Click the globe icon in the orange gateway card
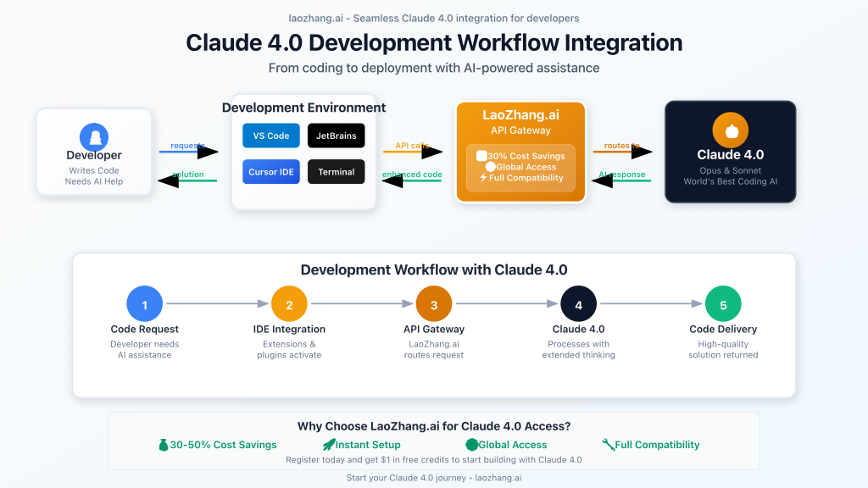Image resolution: width=868 pixels, height=488 pixels. 491,167
